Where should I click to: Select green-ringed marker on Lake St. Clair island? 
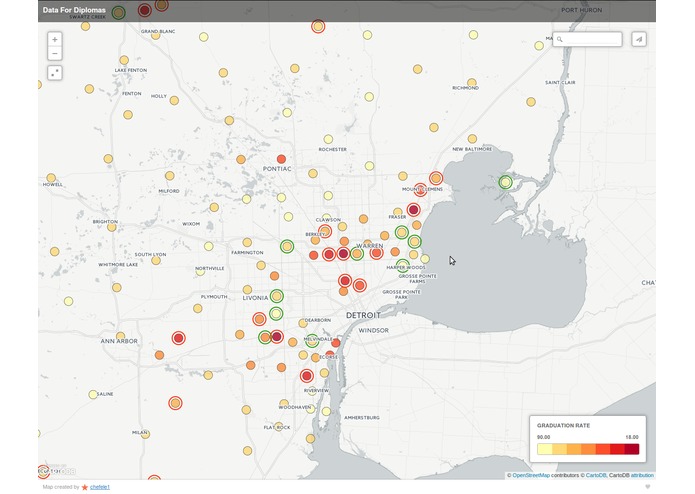[x=505, y=182]
